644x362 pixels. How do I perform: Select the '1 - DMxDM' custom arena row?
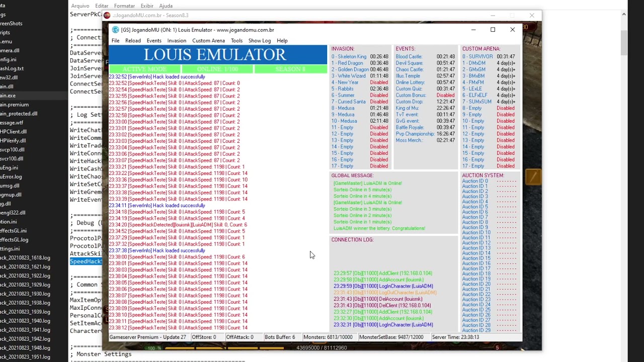coord(489,63)
